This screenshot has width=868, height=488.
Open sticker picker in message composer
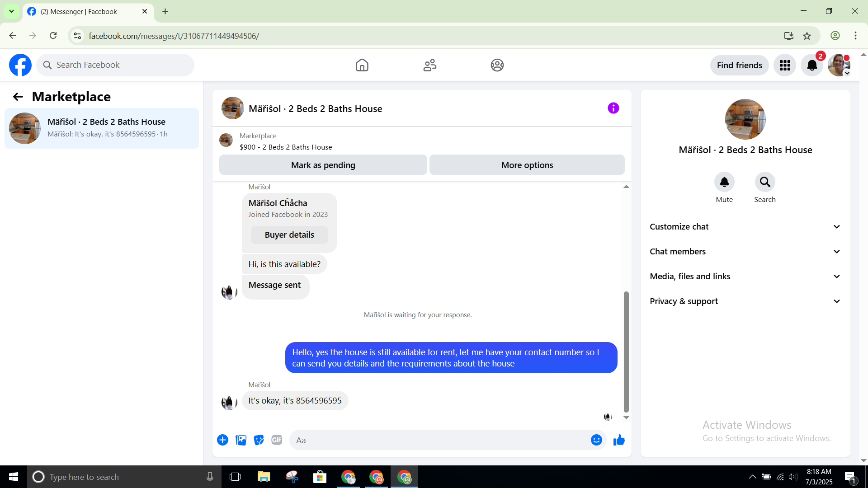pyautogui.click(x=259, y=440)
